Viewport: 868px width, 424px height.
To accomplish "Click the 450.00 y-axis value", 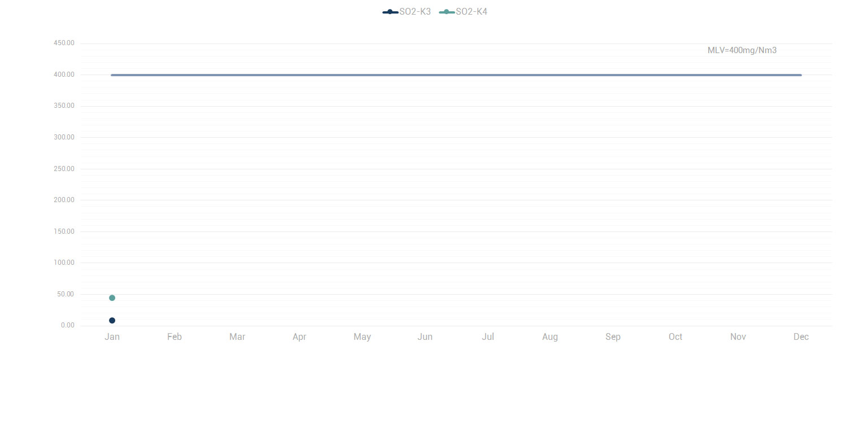I will click(64, 43).
